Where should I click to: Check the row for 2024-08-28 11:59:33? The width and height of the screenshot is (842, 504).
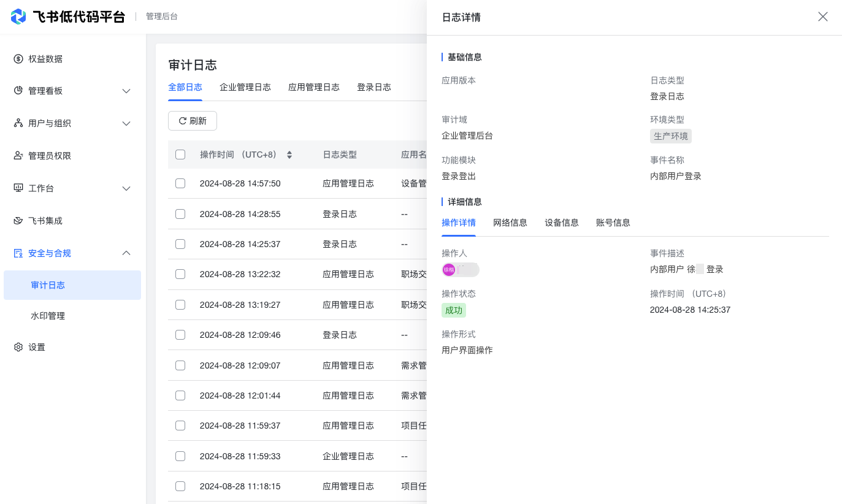point(180,456)
